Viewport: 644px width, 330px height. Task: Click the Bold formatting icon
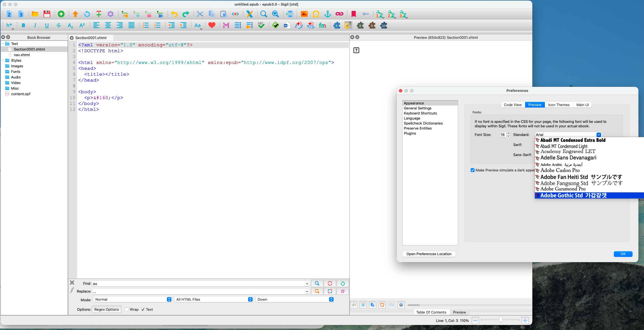pos(23,25)
